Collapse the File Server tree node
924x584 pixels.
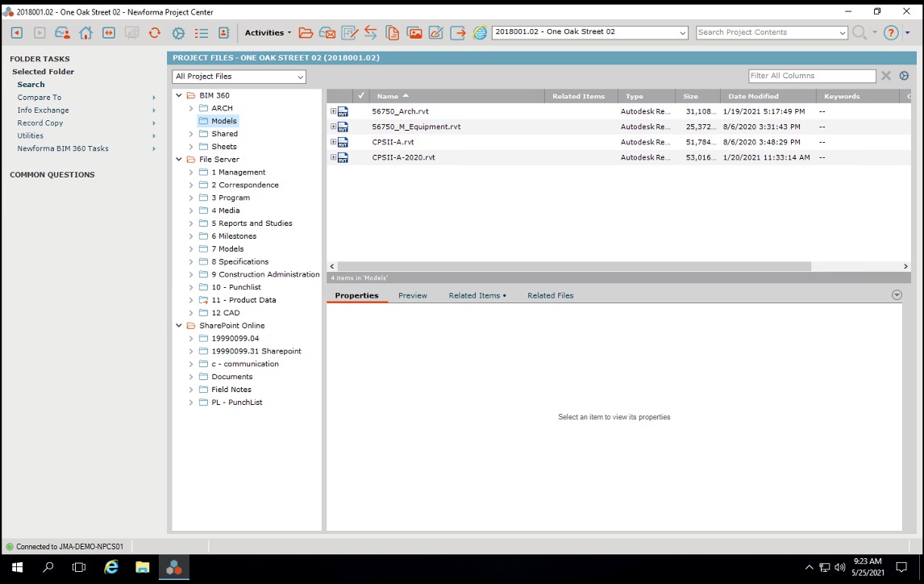click(179, 159)
